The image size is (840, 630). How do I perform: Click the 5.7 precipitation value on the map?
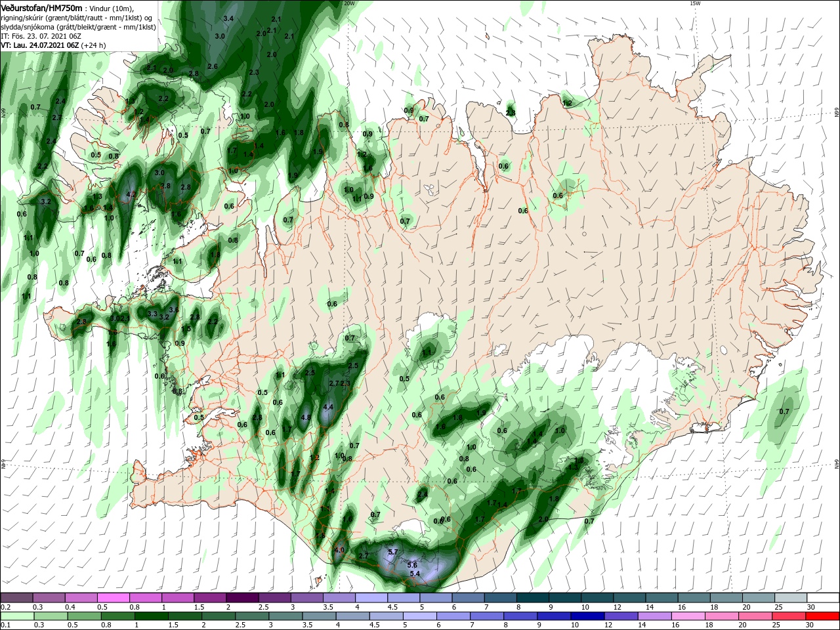393,552
